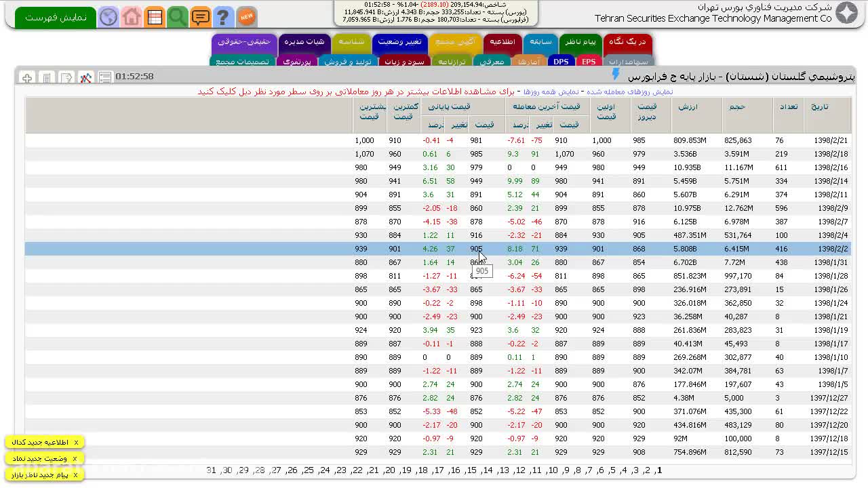The height and width of the screenshot is (488, 868).
Task: Open the question mark help icon
Action: (223, 17)
